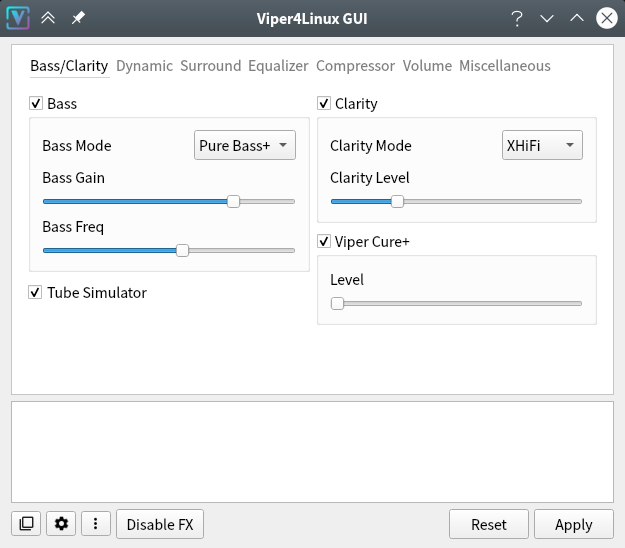The image size is (625, 548).
Task: Open the Equalizer tab
Action: click(278, 66)
